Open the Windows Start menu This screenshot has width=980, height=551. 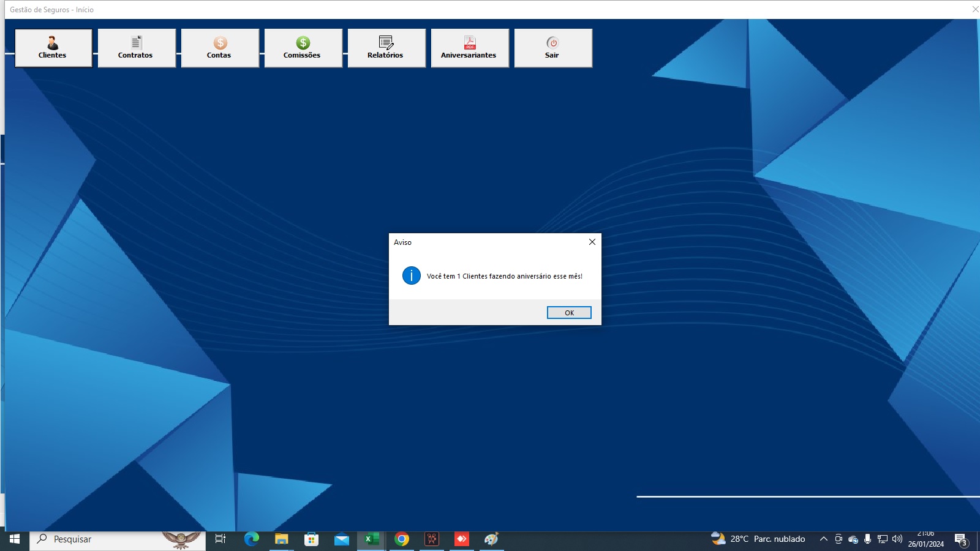click(15, 539)
